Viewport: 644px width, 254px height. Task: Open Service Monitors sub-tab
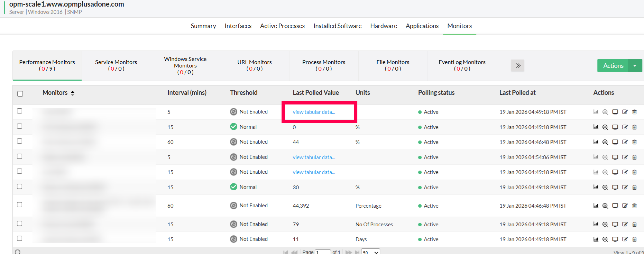116,65
